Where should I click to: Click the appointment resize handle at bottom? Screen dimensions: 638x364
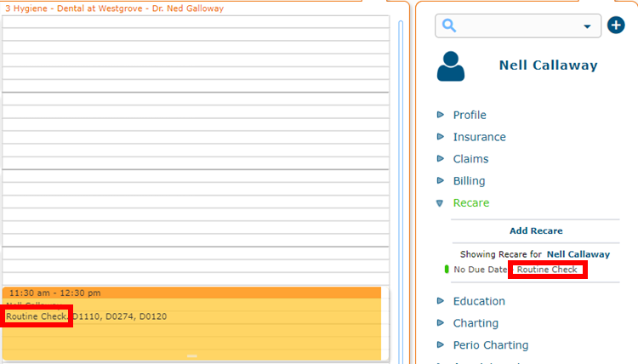pos(192,355)
